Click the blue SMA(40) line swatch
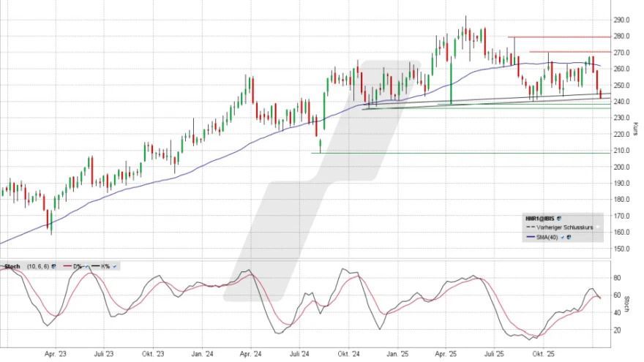This screenshot has width=644, height=362. pos(530,237)
